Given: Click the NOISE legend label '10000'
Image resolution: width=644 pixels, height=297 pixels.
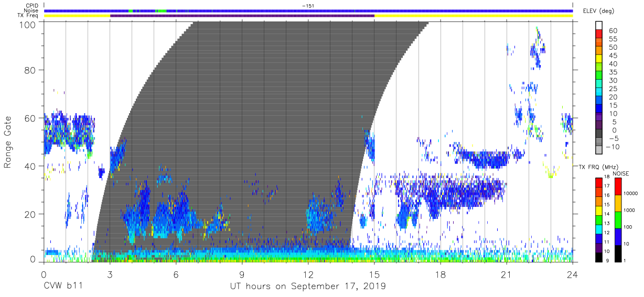Looking at the screenshot, I should click(x=630, y=194).
